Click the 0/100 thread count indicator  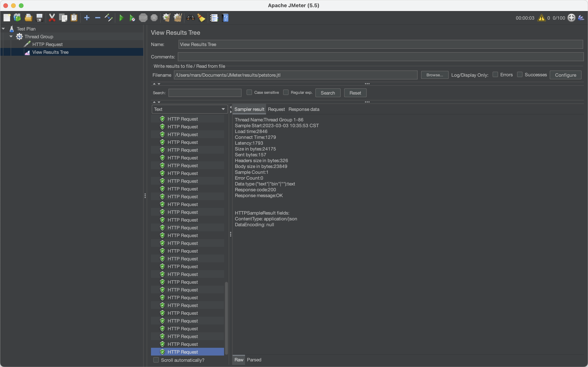(559, 18)
